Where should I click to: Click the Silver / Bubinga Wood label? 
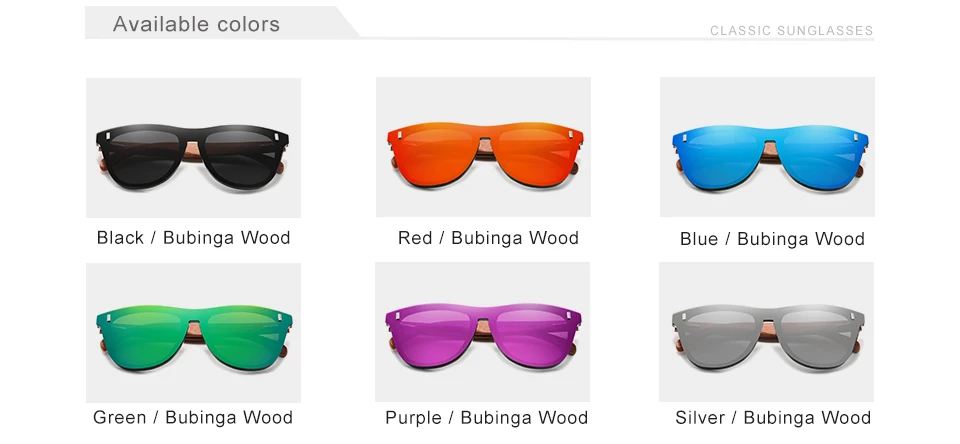773,418
